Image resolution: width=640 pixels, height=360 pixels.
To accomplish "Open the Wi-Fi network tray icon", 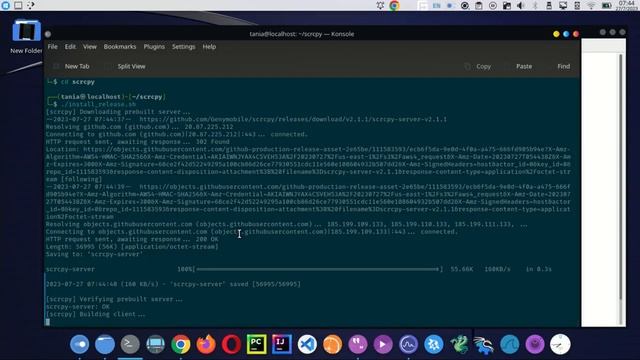I will tap(591, 5).
